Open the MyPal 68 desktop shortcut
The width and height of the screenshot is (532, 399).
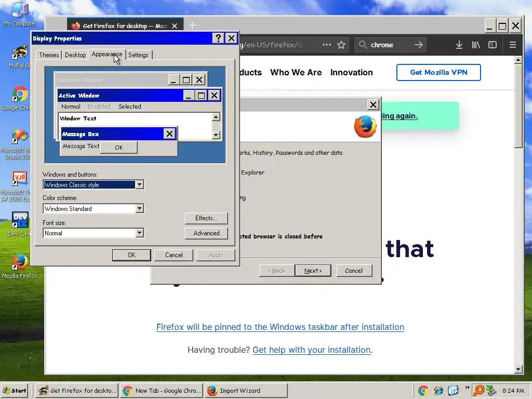(x=19, y=56)
